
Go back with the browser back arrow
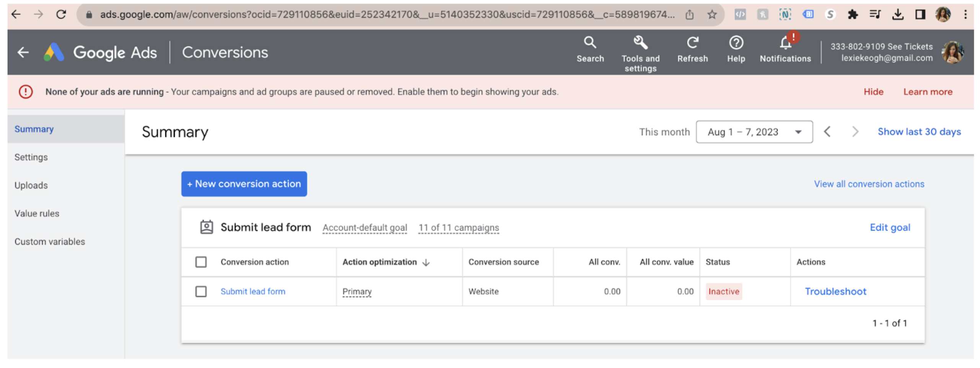16,15
